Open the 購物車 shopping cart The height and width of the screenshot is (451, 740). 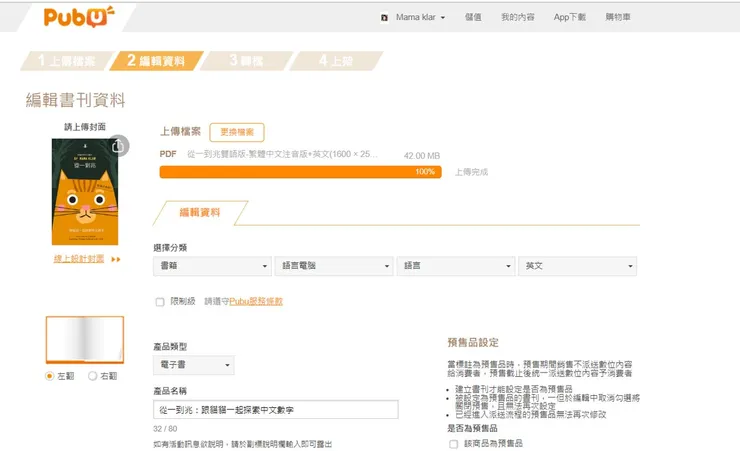(618, 17)
